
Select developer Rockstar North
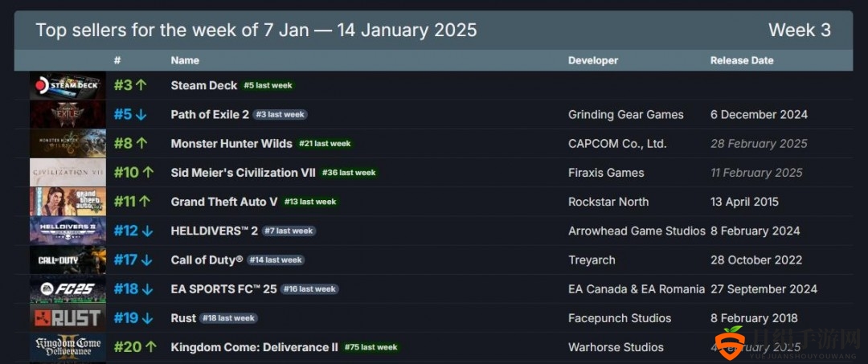(x=608, y=202)
